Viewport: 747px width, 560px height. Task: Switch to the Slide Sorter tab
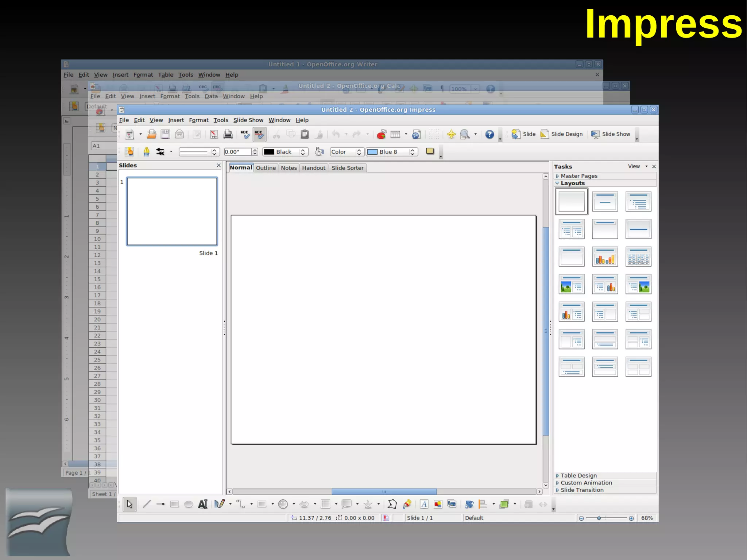point(347,168)
